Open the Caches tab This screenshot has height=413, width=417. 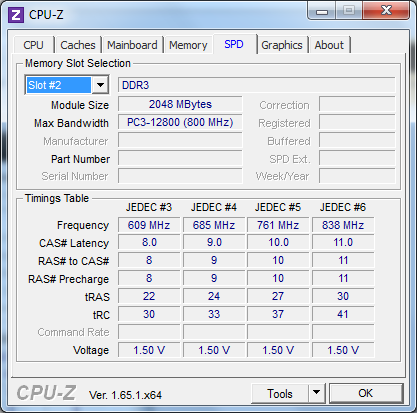point(78,45)
